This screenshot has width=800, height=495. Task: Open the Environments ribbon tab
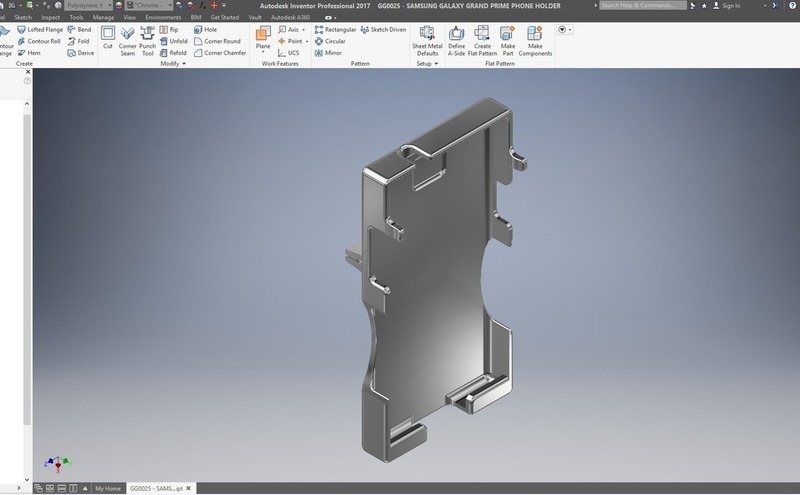point(163,17)
